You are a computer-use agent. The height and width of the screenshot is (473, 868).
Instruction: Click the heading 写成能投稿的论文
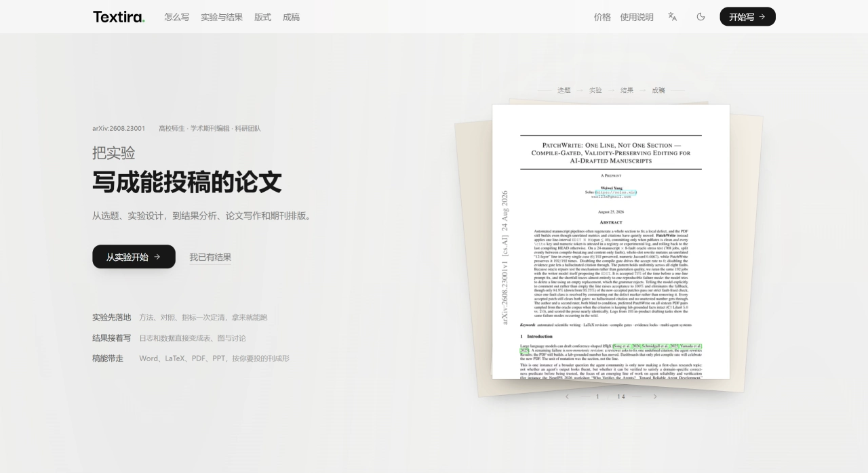[187, 182]
